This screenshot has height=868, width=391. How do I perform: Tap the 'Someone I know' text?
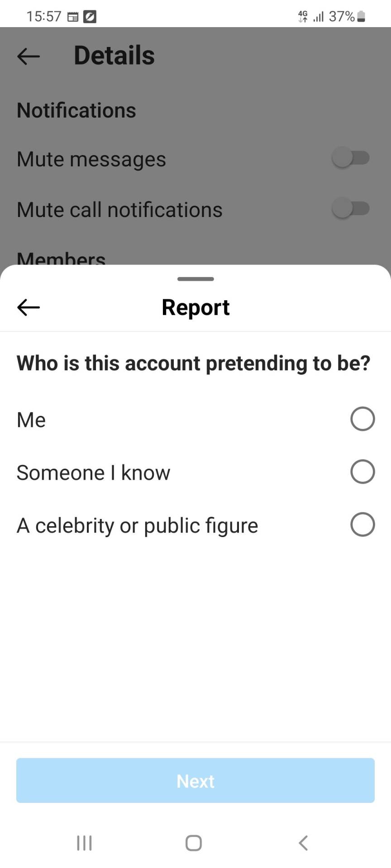[93, 473]
